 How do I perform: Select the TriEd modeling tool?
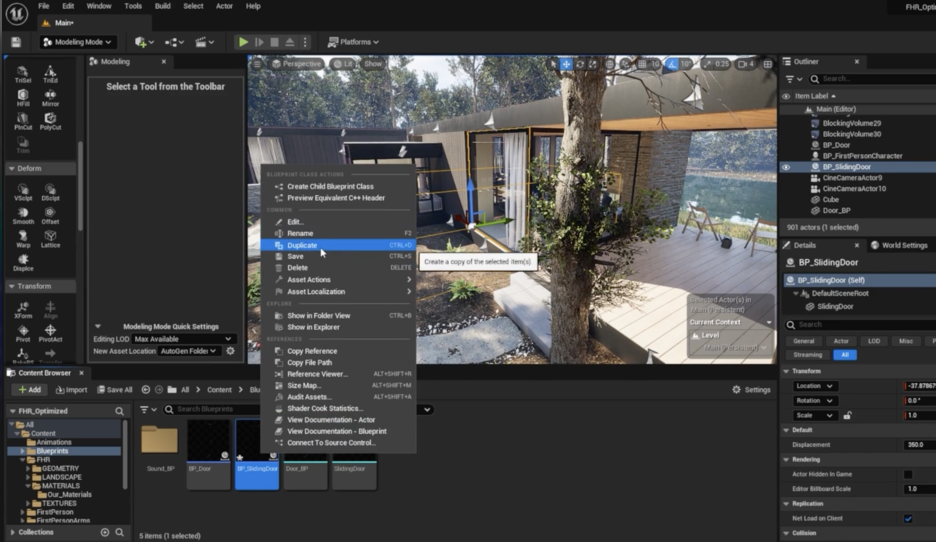[x=50, y=74]
